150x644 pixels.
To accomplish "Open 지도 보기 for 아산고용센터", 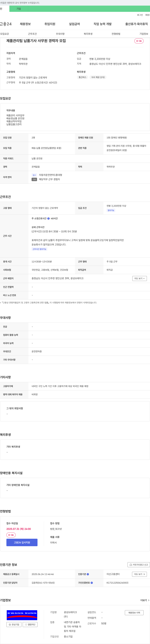I will coord(140,574).
